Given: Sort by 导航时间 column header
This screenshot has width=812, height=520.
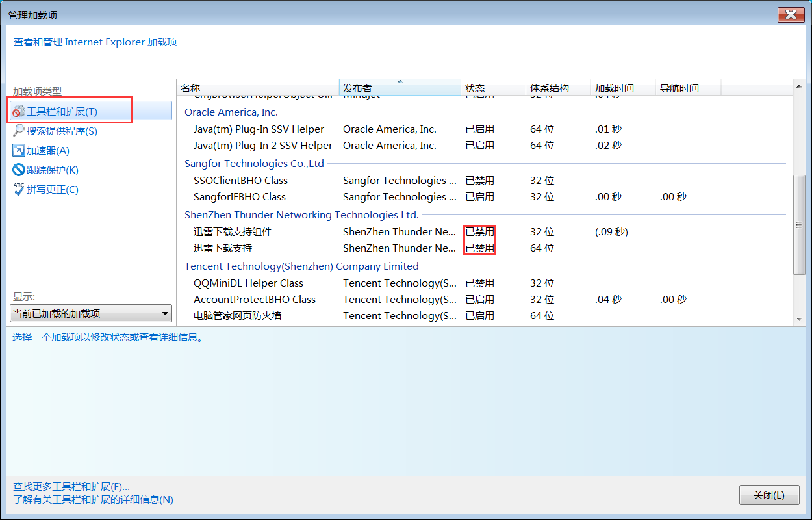Looking at the screenshot, I should coord(688,88).
